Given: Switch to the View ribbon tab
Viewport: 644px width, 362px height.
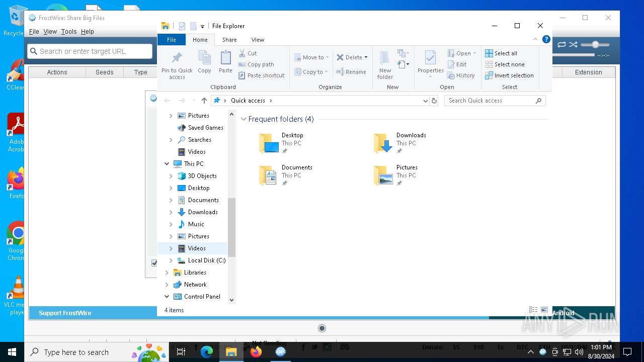Looking at the screenshot, I should click(258, 40).
